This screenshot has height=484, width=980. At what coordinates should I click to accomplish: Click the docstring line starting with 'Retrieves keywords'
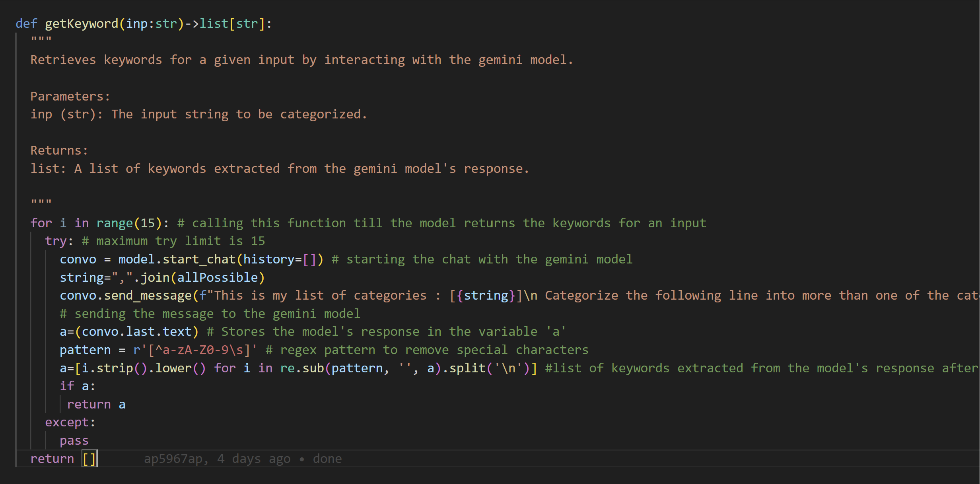tap(301, 60)
